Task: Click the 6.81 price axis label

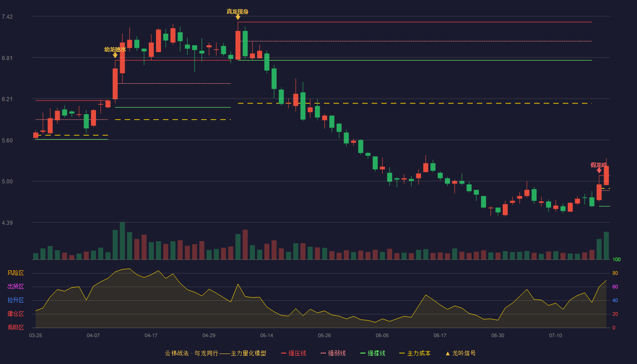Action: pos(7,58)
